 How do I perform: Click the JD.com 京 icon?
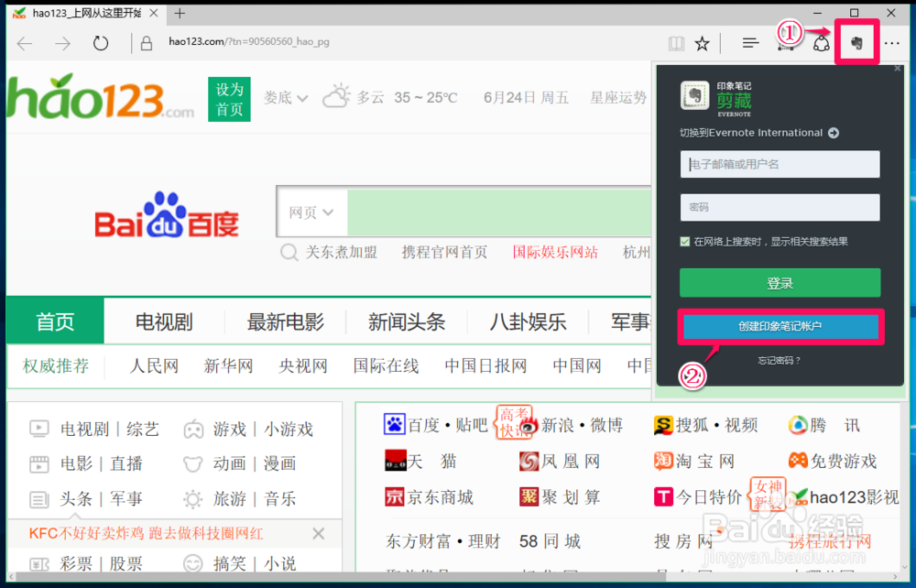(x=394, y=497)
